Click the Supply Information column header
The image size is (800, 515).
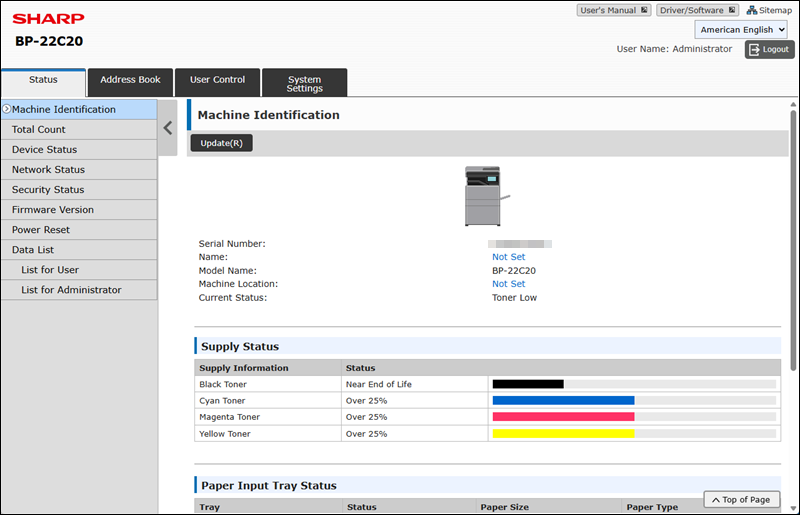click(244, 368)
